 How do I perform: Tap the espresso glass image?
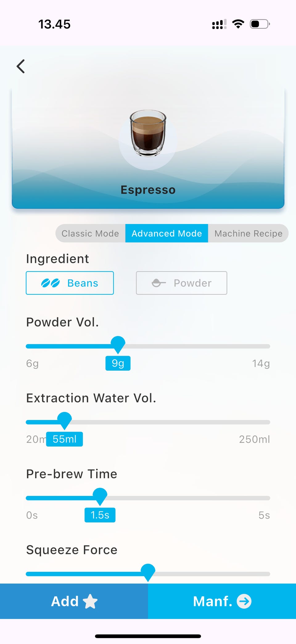pos(148,133)
